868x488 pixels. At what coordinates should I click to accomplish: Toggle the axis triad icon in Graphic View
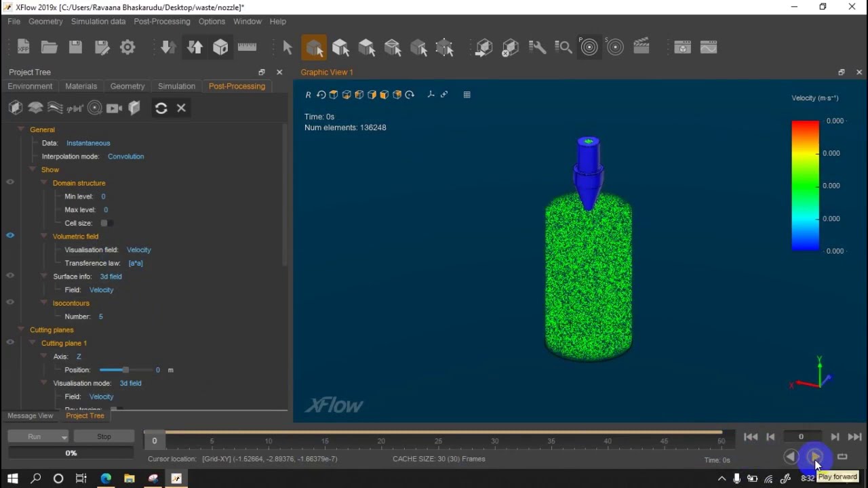[431, 95]
